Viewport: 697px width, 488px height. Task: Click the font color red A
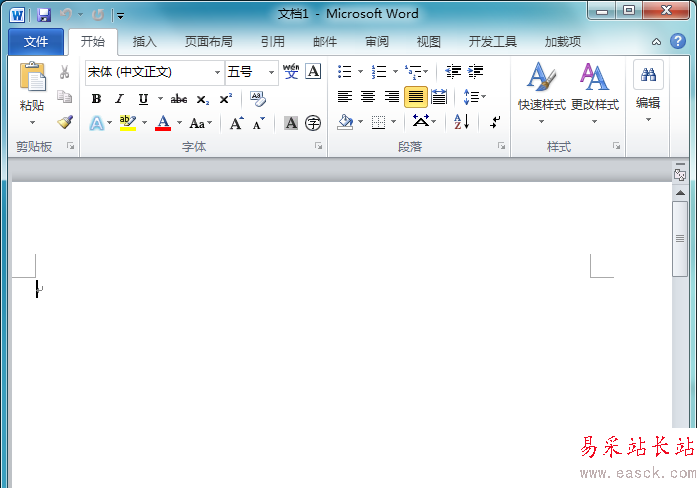tap(163, 123)
